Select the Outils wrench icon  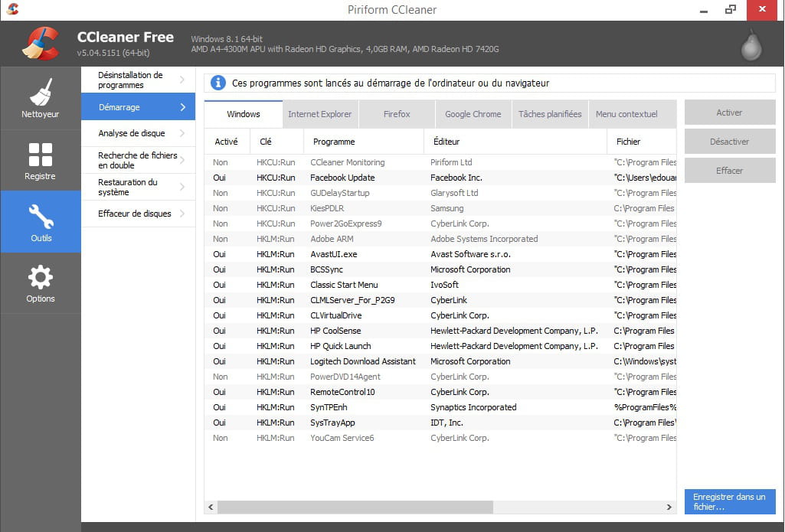[x=41, y=222]
